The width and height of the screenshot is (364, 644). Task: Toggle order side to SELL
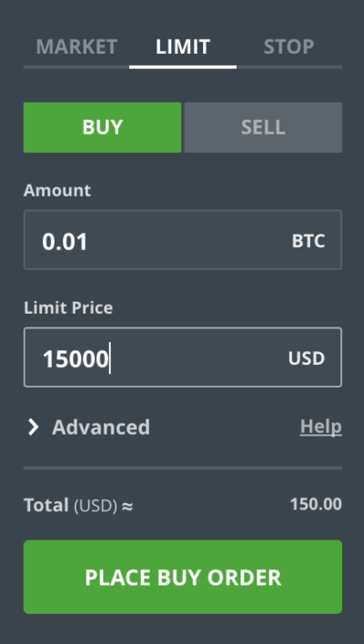tap(263, 127)
